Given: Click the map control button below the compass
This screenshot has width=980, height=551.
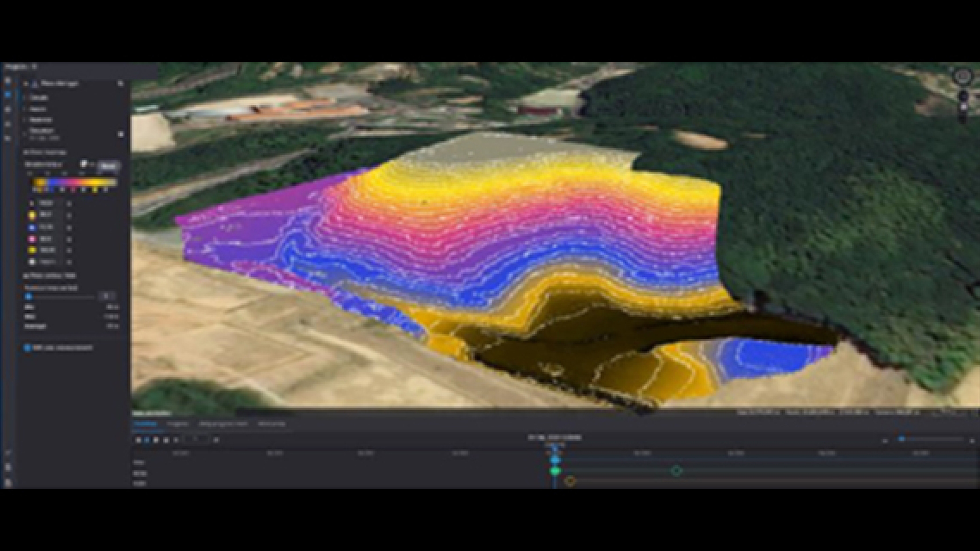Looking at the screenshot, I should click(x=963, y=97).
